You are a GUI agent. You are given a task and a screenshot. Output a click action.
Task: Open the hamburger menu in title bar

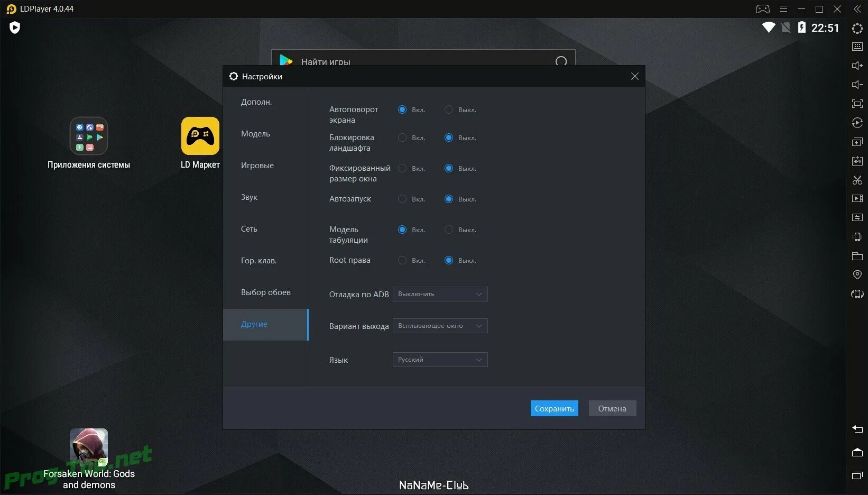pyautogui.click(x=783, y=9)
